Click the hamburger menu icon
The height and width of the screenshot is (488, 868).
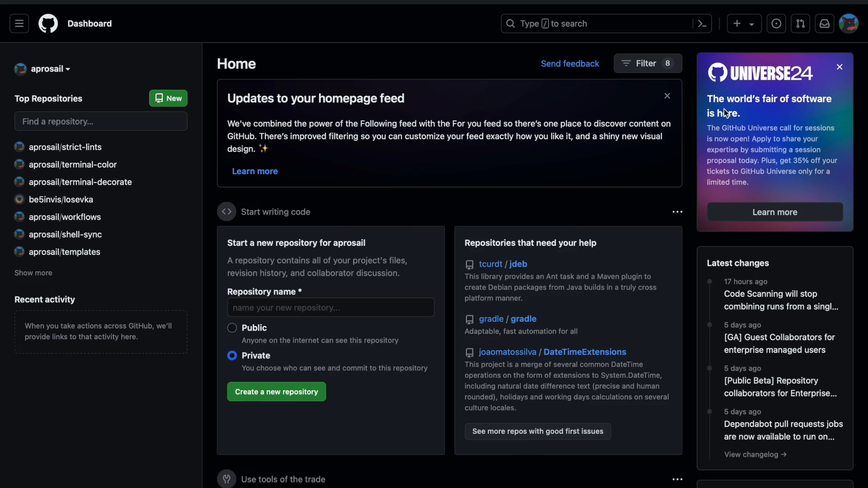click(19, 23)
